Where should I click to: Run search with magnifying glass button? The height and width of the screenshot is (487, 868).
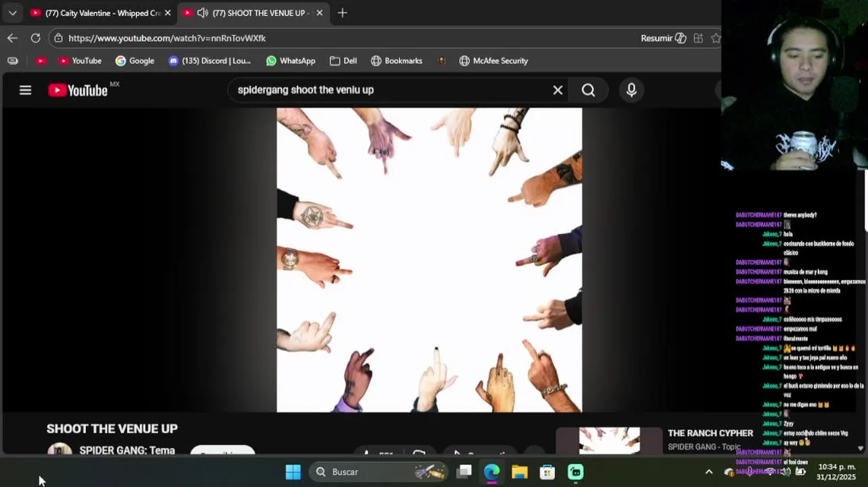click(588, 90)
